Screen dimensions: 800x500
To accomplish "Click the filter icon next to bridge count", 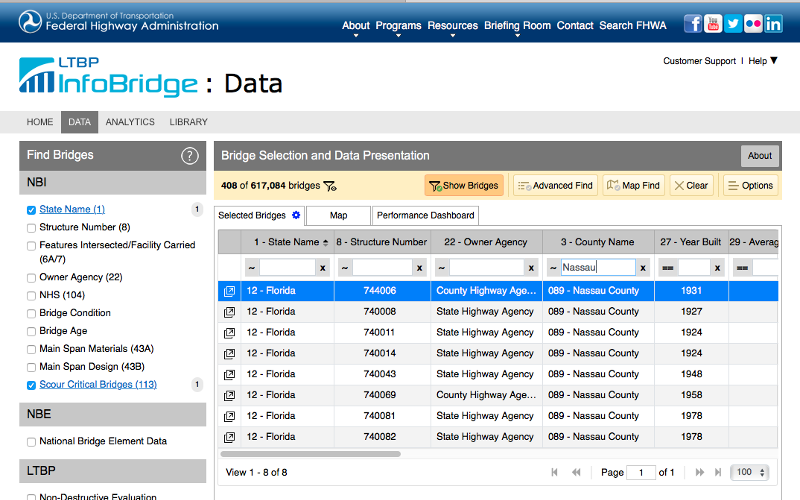I will (330, 186).
